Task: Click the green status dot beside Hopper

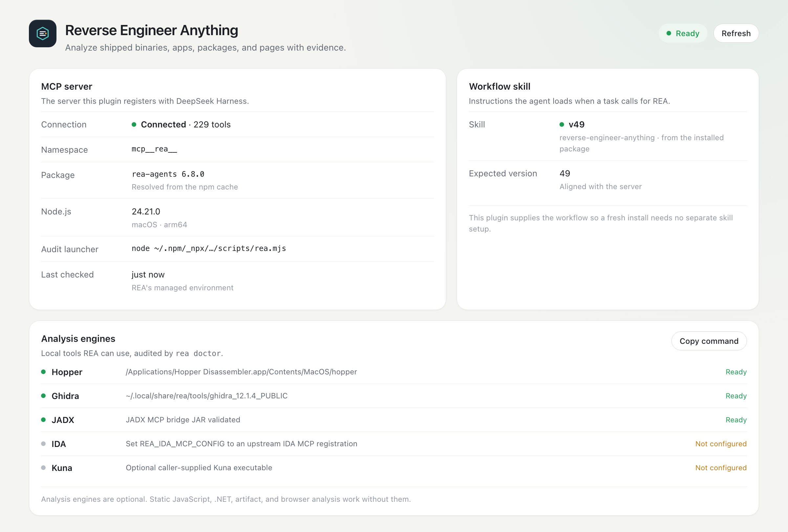Action: pyautogui.click(x=43, y=372)
